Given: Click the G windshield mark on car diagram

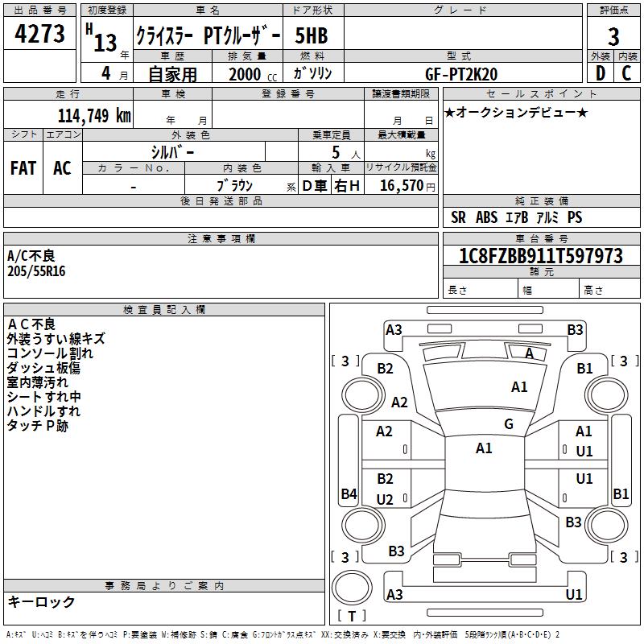Looking at the screenshot, I should click(509, 423).
